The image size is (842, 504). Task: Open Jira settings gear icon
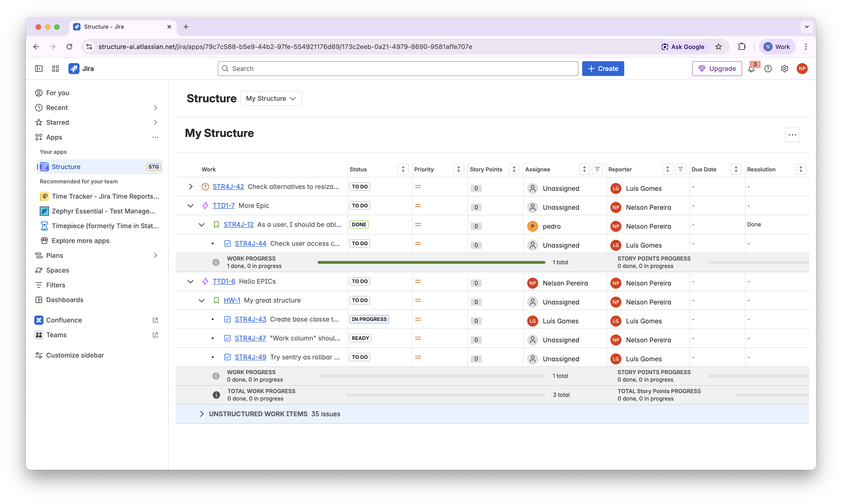click(785, 69)
